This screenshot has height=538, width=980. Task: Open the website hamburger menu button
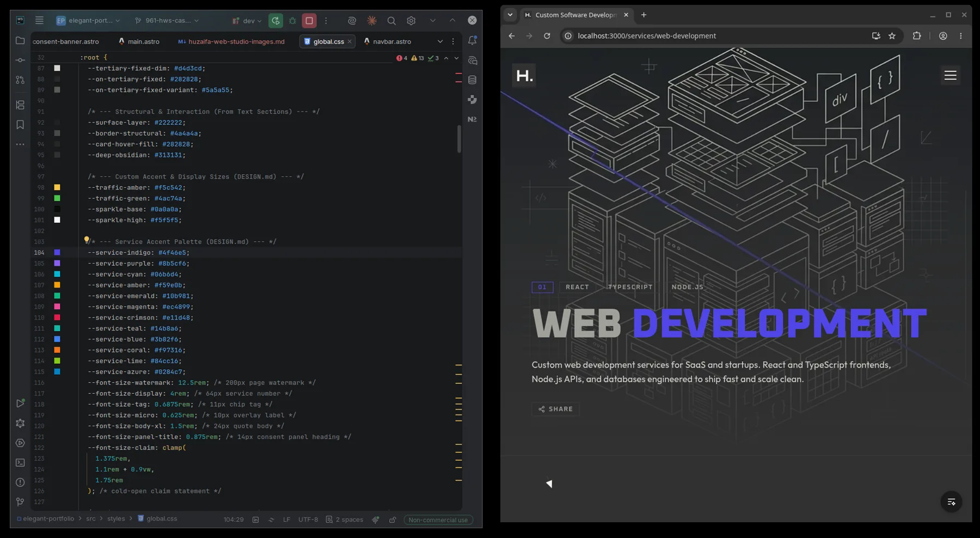point(950,76)
